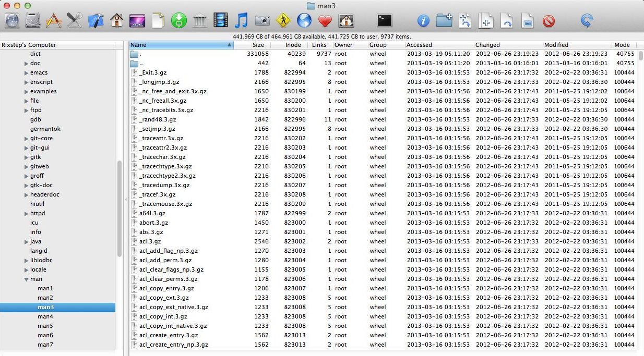Viewport: 644px width, 356px height.
Task: Sort by the Modified column header
Action: pyautogui.click(x=577, y=45)
